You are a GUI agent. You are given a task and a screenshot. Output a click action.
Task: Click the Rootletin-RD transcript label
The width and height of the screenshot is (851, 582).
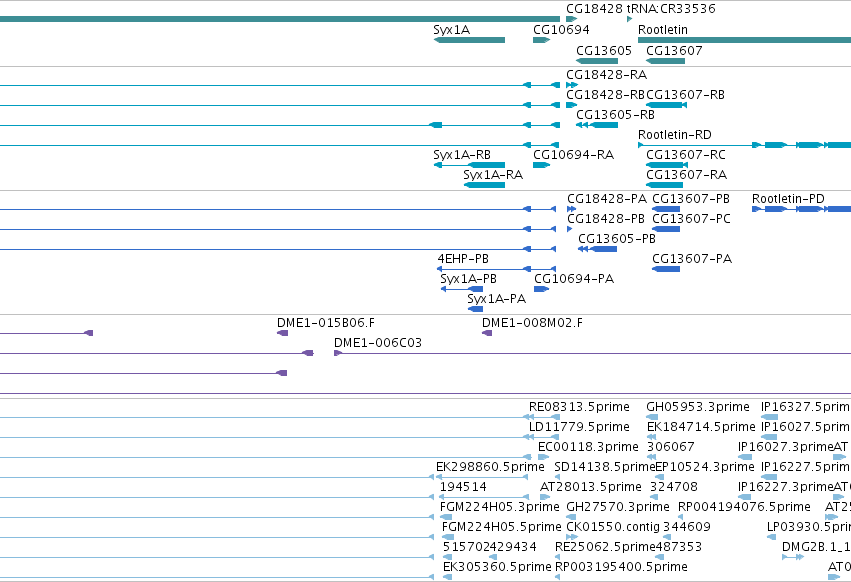coord(675,135)
